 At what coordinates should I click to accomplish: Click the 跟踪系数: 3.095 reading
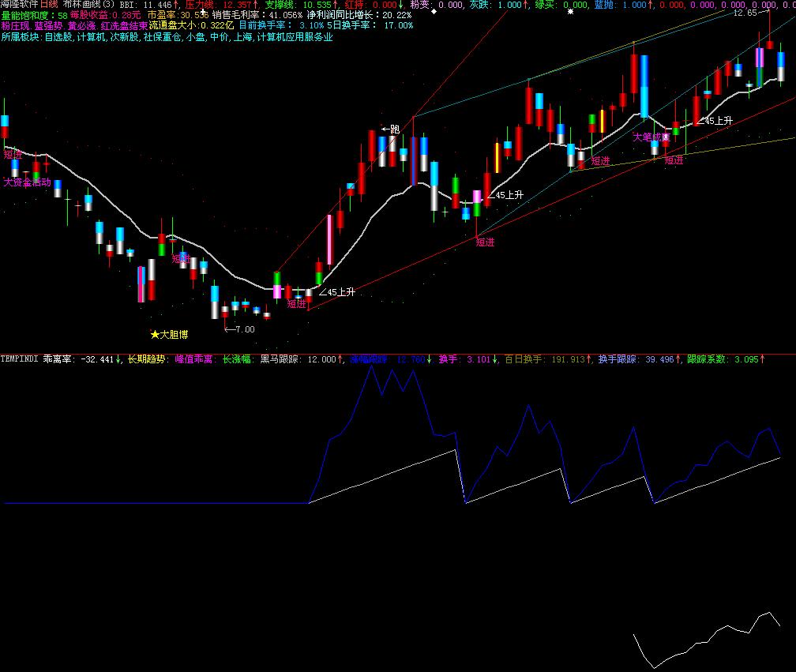coord(726,359)
